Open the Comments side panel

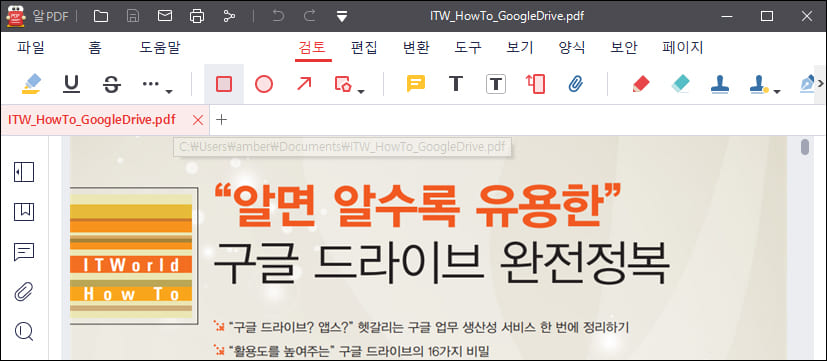pyautogui.click(x=24, y=252)
